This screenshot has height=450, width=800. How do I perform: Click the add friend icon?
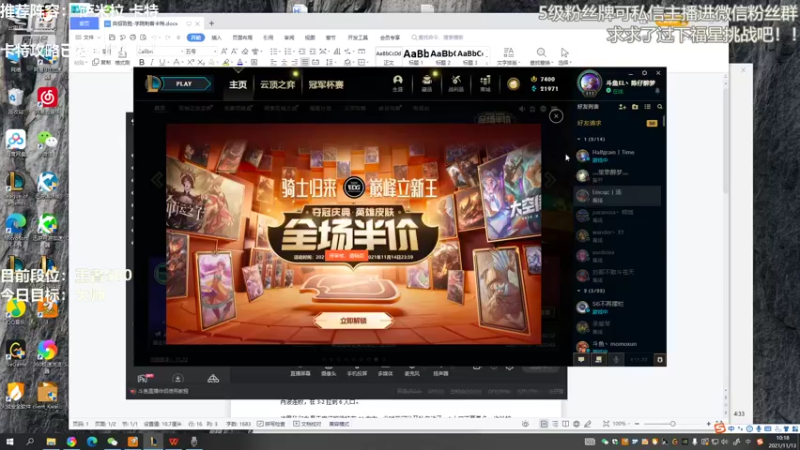click(x=622, y=107)
